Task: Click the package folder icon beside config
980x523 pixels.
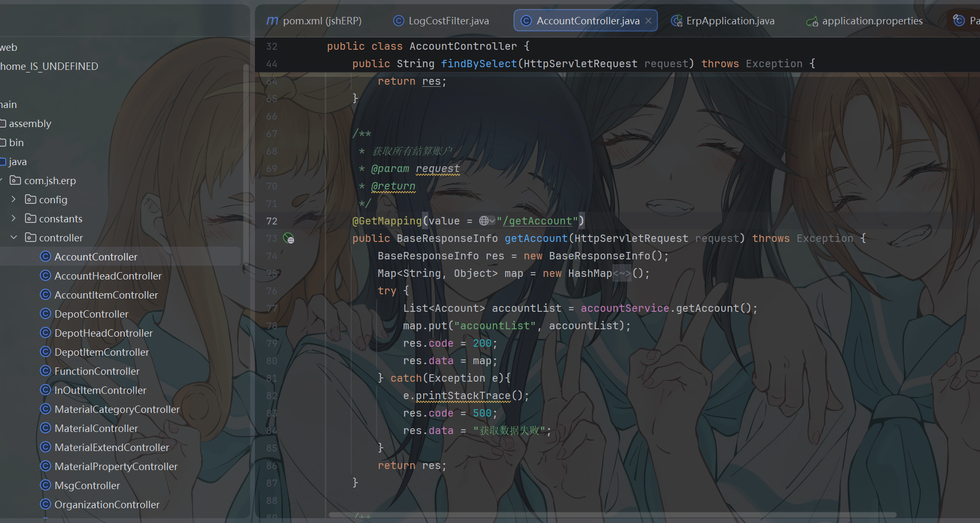Action: pos(31,200)
